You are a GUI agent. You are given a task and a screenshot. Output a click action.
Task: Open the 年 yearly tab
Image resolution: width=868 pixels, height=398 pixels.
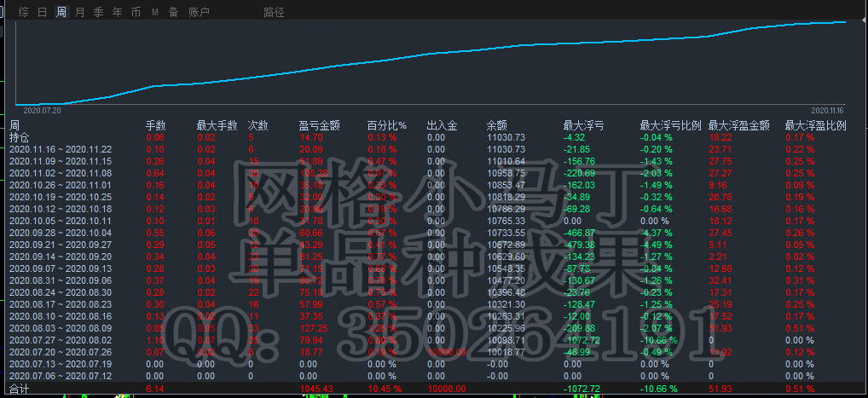point(117,12)
